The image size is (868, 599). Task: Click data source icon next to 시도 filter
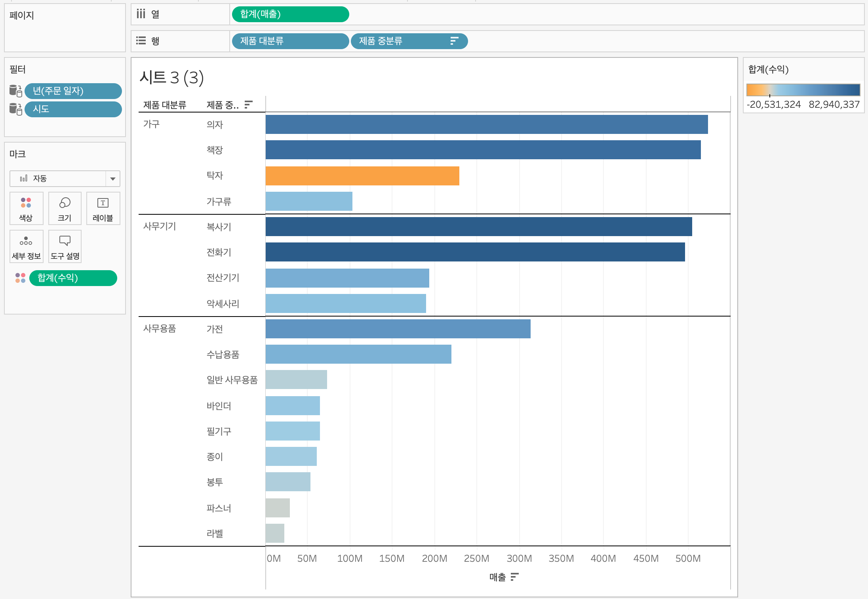tap(15, 109)
